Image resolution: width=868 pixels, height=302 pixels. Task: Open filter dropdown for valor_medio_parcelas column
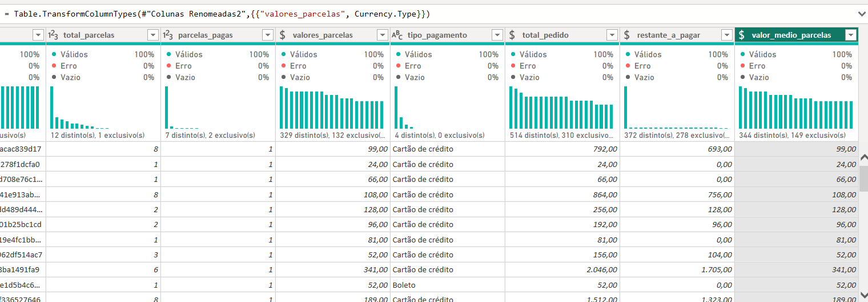(851, 35)
